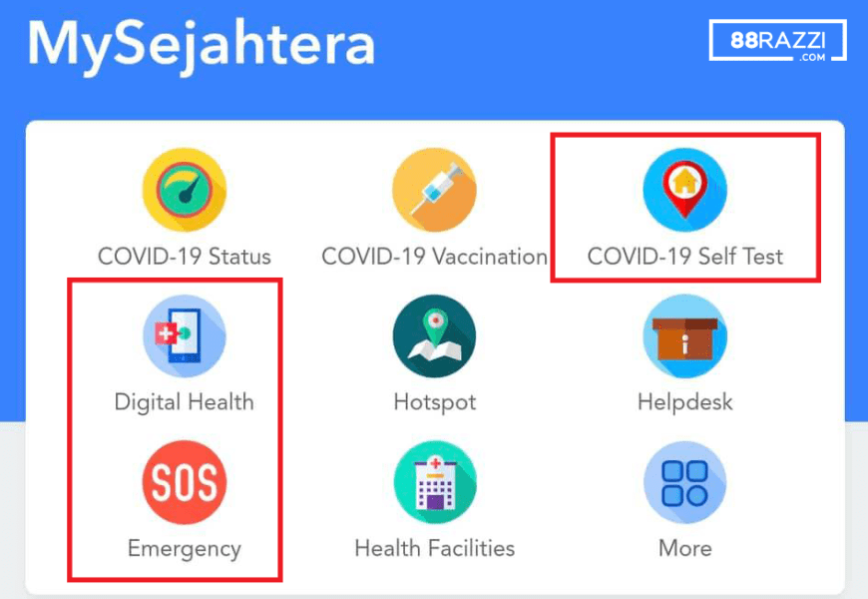Choose the Hotspot text label
This screenshot has width=868, height=599.
(x=435, y=403)
